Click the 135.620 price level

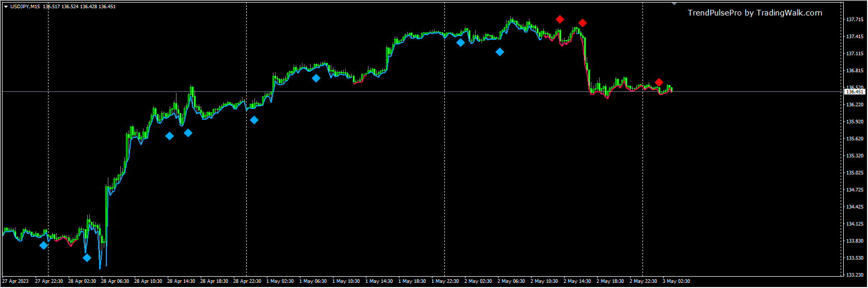855,139
